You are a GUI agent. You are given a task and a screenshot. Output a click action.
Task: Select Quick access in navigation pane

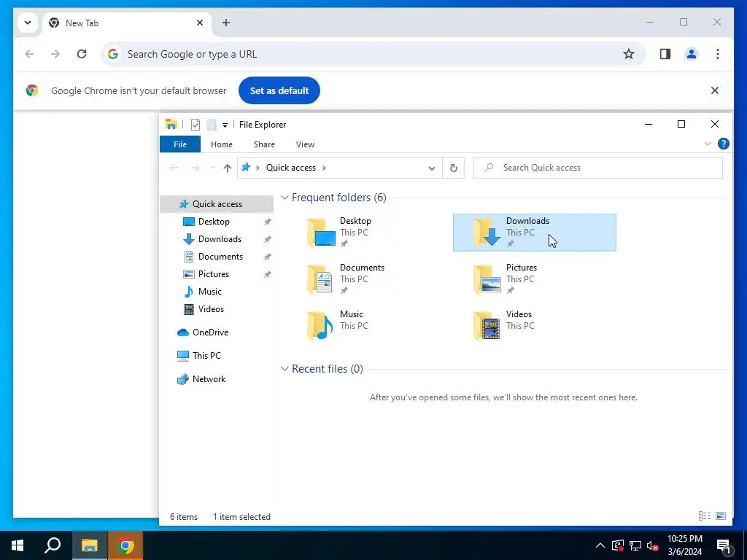217,204
